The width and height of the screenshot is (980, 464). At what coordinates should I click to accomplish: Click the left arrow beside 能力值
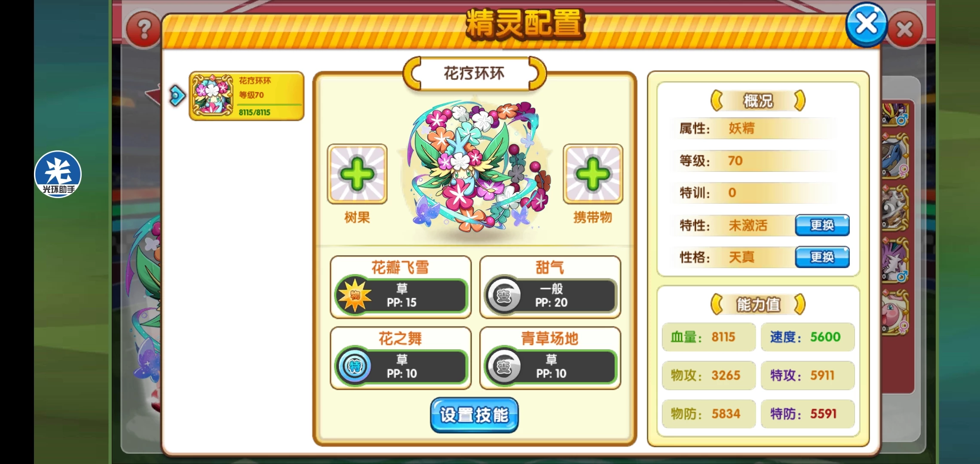pos(717,305)
